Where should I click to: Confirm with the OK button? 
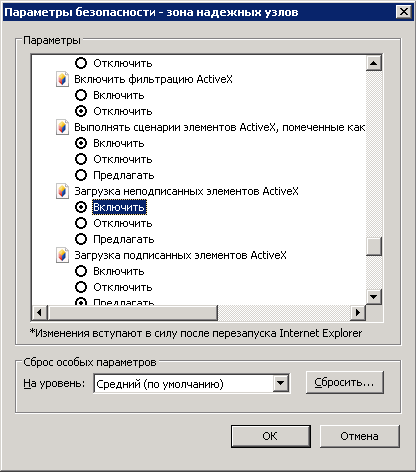pyautogui.click(x=271, y=436)
